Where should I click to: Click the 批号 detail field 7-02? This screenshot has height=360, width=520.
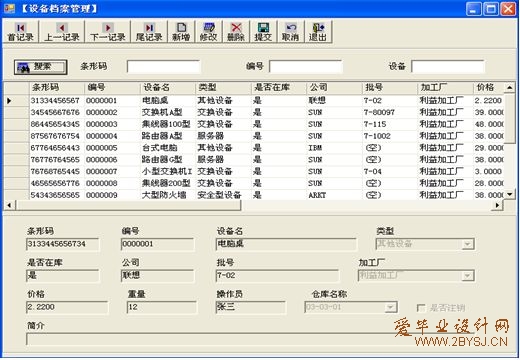277,275
